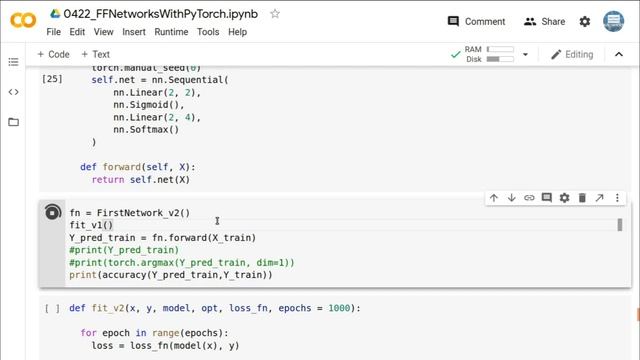Open the Insert menu

point(134,32)
